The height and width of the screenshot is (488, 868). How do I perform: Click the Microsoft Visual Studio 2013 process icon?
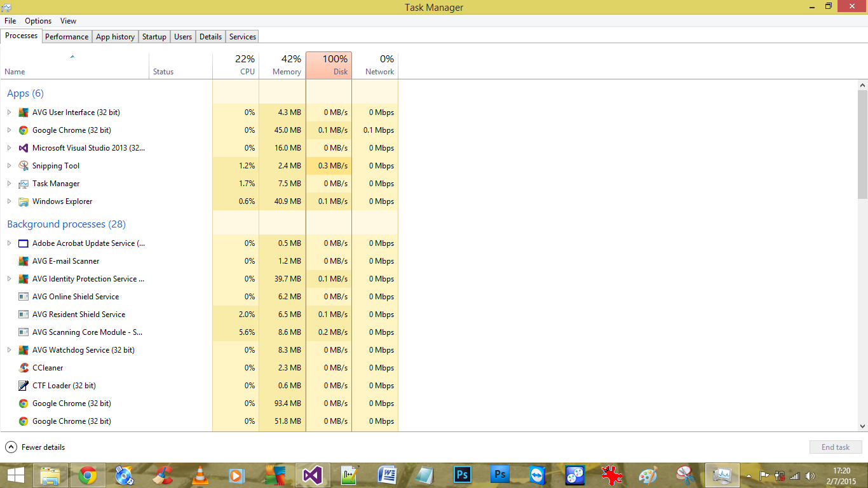[24, 148]
